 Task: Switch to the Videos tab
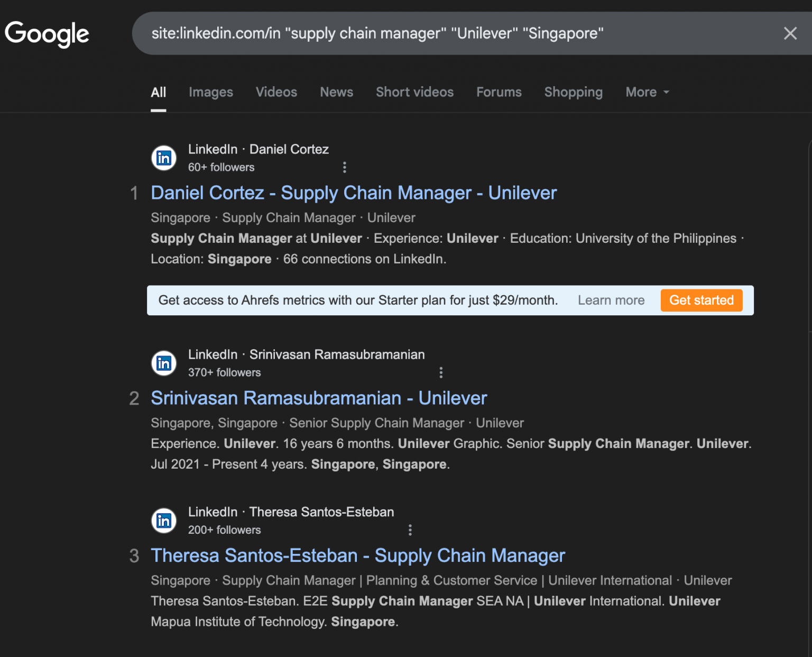(276, 92)
